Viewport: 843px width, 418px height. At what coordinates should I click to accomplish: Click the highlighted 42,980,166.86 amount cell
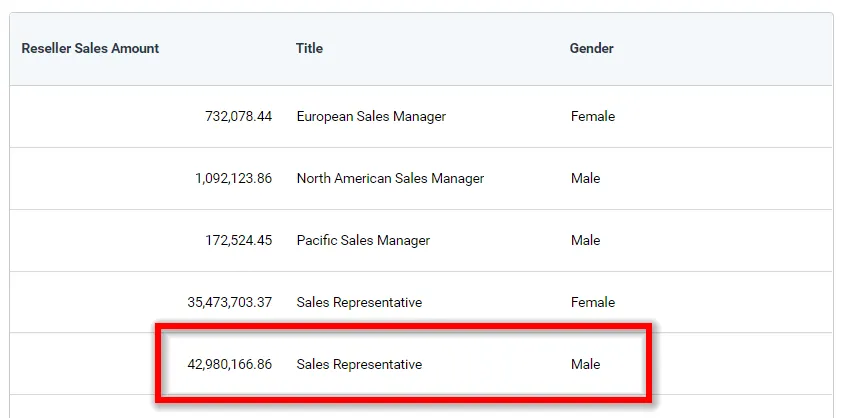[x=230, y=364]
